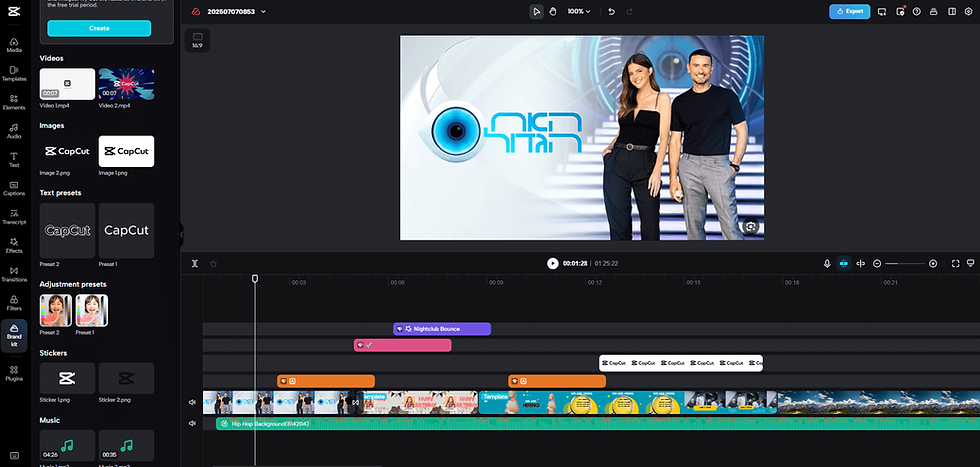Select the text Preset 1 thumbnail
The width and height of the screenshot is (980, 467).
126,231
